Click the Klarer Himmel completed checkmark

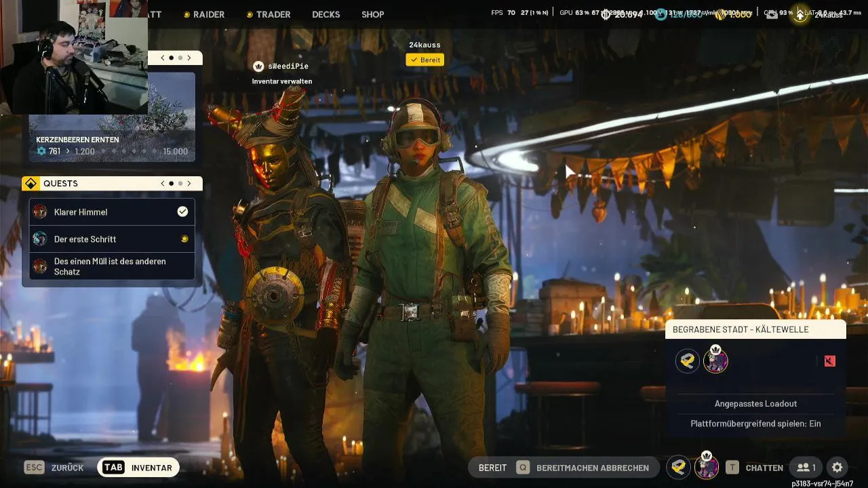tap(182, 211)
